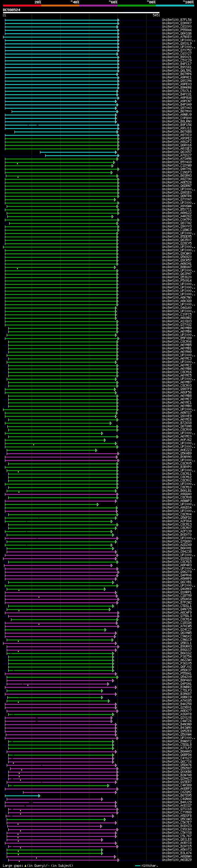Click the green ~80% legend color segment
The width and height of the screenshot is (197, 868).
[x=137, y=6]
